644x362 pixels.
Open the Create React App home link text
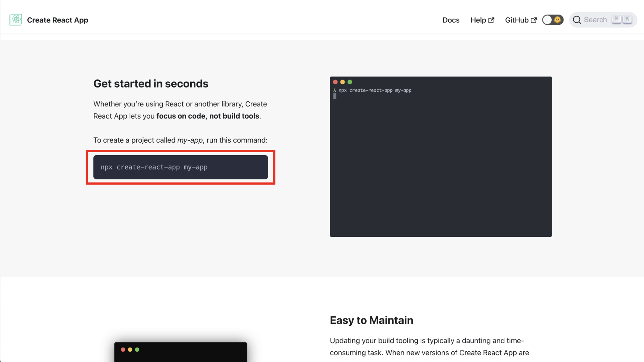(58, 20)
